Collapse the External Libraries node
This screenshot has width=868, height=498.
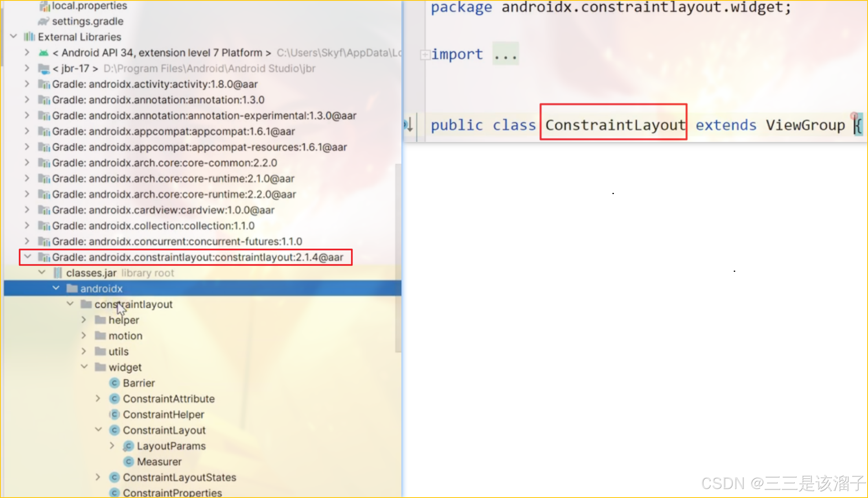(14, 37)
